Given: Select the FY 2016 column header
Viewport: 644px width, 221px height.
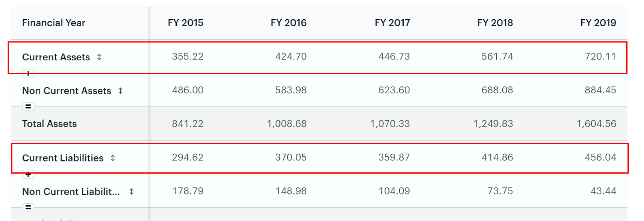Looking at the screenshot, I should tap(289, 23).
